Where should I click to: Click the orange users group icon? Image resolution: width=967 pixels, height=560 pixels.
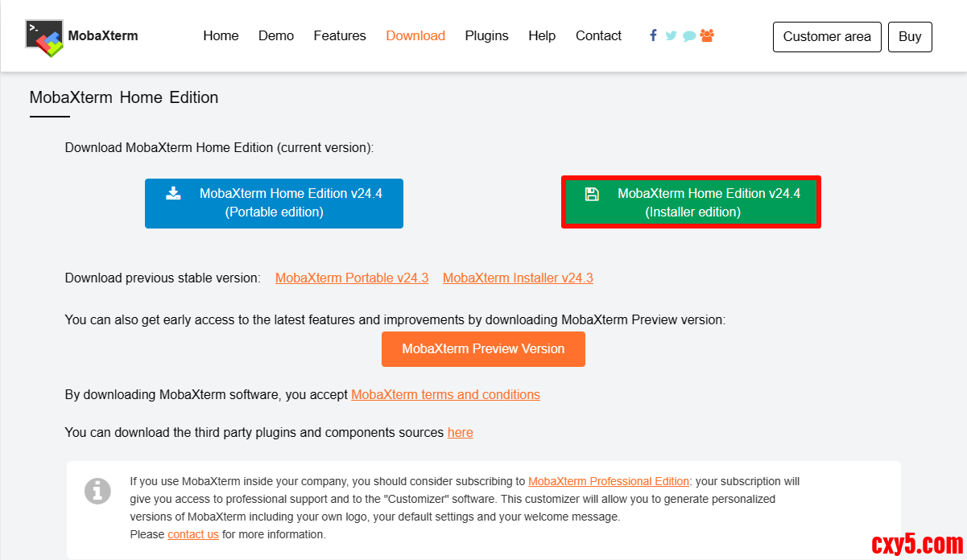pos(707,35)
